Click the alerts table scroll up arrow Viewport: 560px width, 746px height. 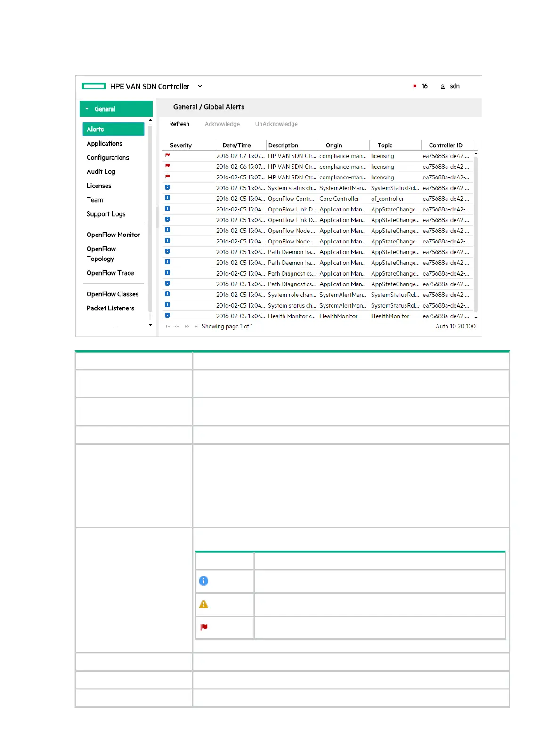[476, 154]
